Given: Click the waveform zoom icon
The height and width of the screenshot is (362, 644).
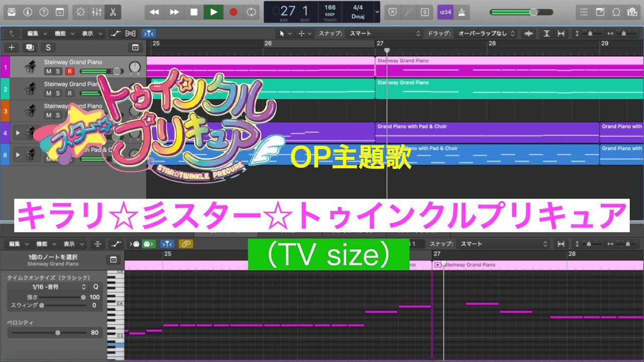Looking at the screenshot, I should pos(529,34).
